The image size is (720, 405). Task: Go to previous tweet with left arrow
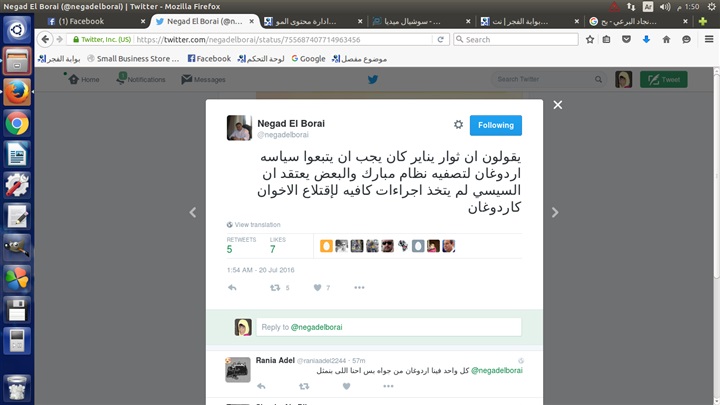193,212
